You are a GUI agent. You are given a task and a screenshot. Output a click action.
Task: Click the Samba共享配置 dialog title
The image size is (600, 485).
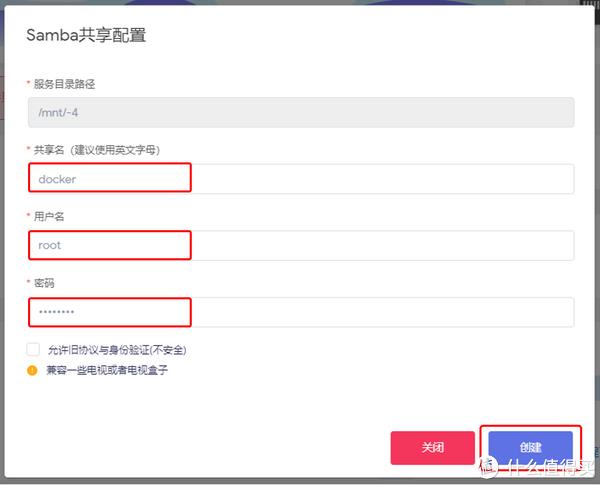tap(86, 35)
